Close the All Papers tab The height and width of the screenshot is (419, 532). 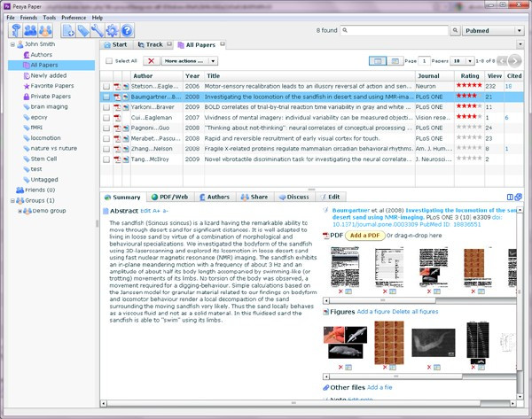[223, 44]
